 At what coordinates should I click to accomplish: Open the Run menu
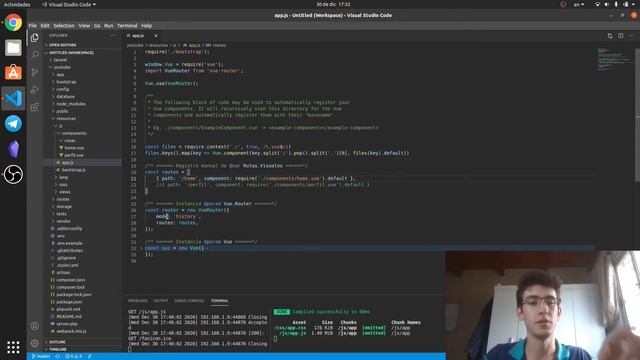pyautogui.click(x=109, y=26)
